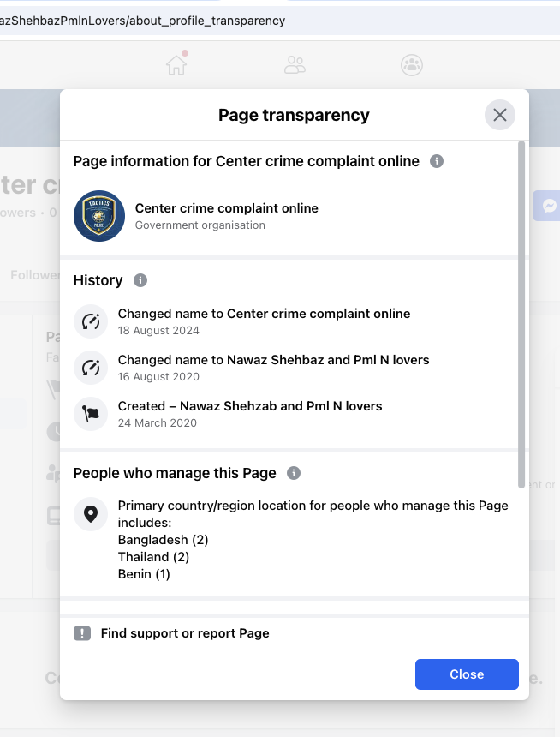560x737 pixels.
Task: Open Find support or report Page
Action: point(185,633)
